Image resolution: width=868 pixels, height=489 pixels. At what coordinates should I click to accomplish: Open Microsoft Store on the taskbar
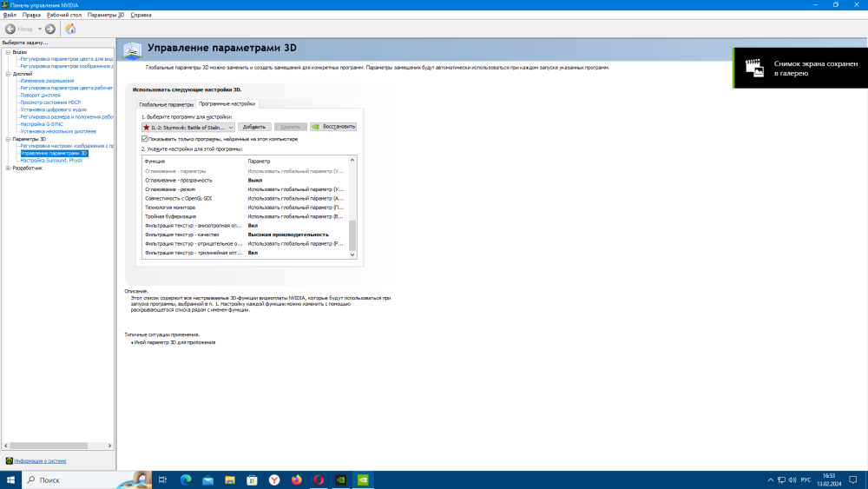(252, 480)
